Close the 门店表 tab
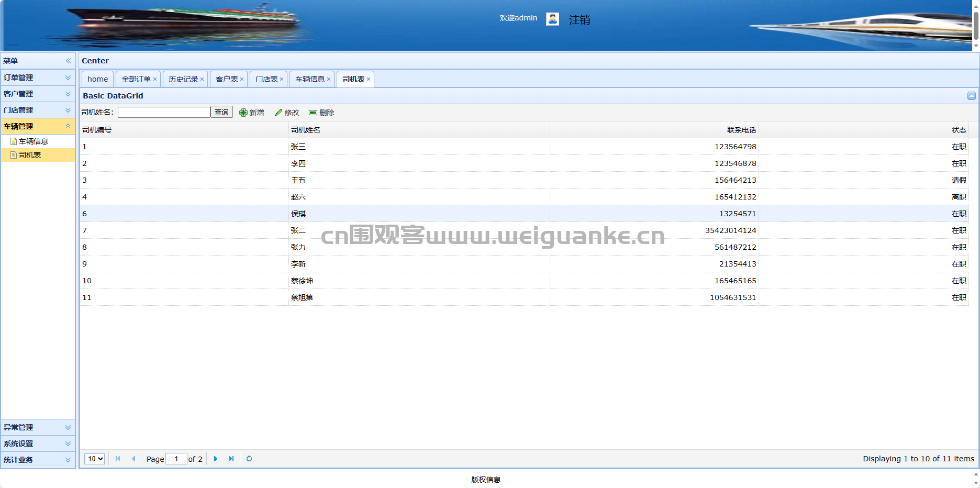The height and width of the screenshot is (488, 980). pyautogui.click(x=282, y=79)
